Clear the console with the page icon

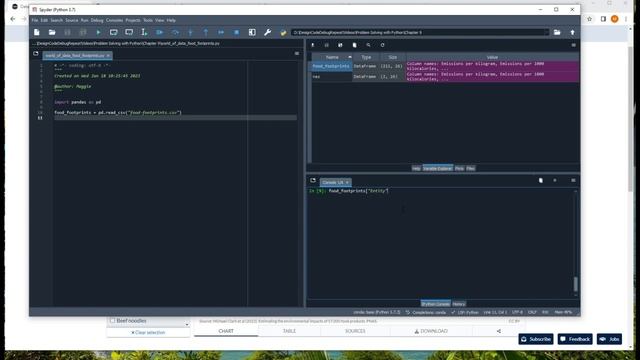pos(541,180)
